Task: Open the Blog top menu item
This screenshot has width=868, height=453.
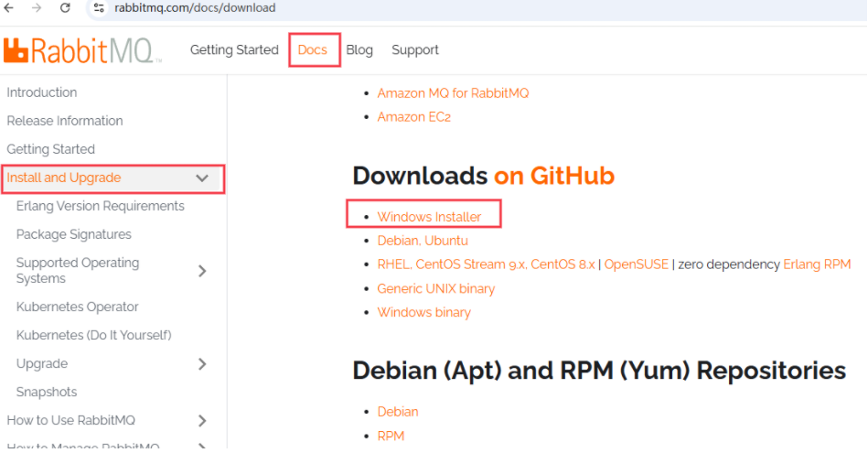Action: pos(359,49)
